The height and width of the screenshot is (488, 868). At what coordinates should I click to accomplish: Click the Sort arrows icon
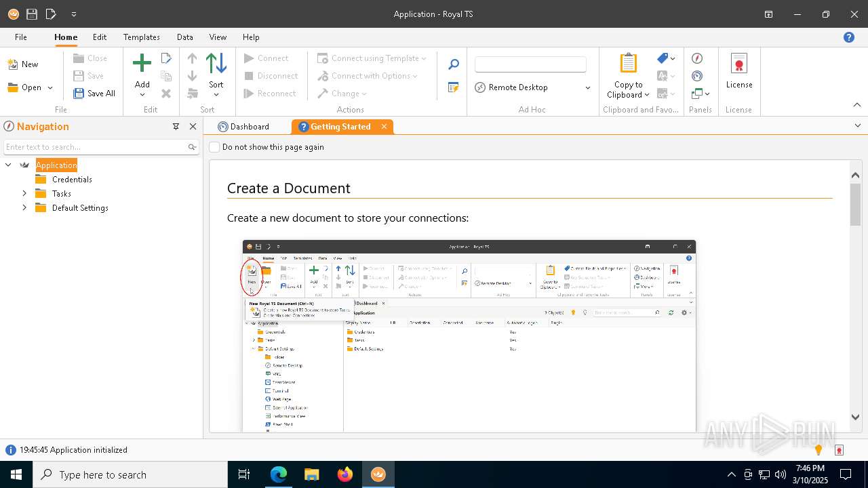216,64
